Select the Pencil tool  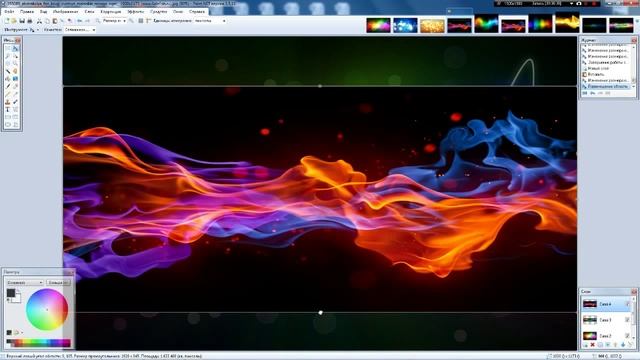pos(8,94)
